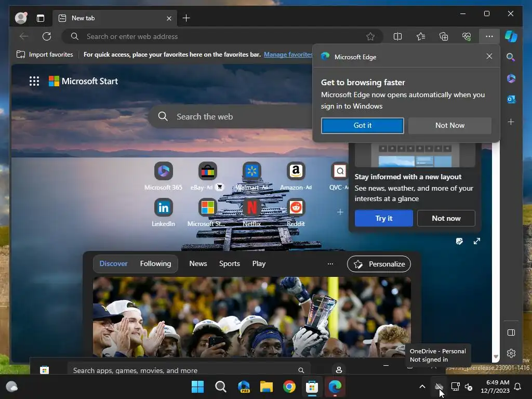Open the clock showing 6:49 AM
Viewport: 532px width, 399px height.
point(495,387)
